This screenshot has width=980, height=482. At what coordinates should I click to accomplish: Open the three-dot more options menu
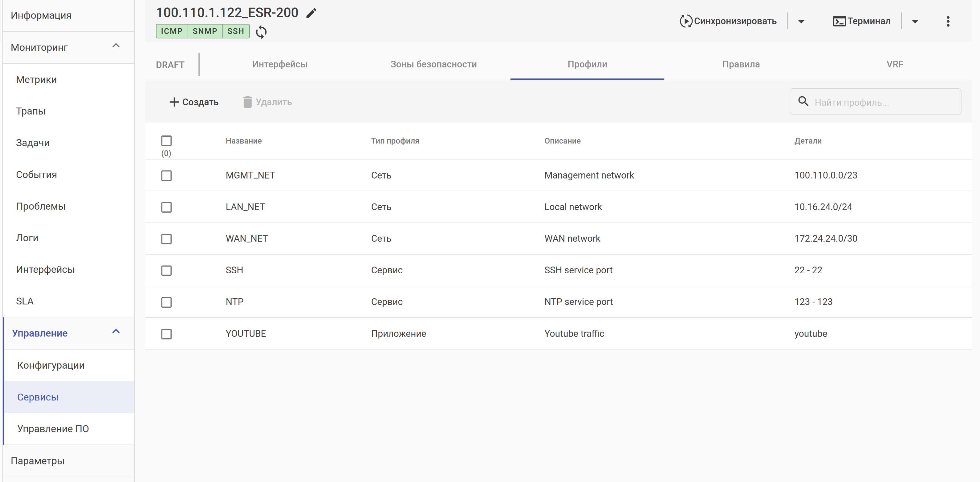coord(948,21)
